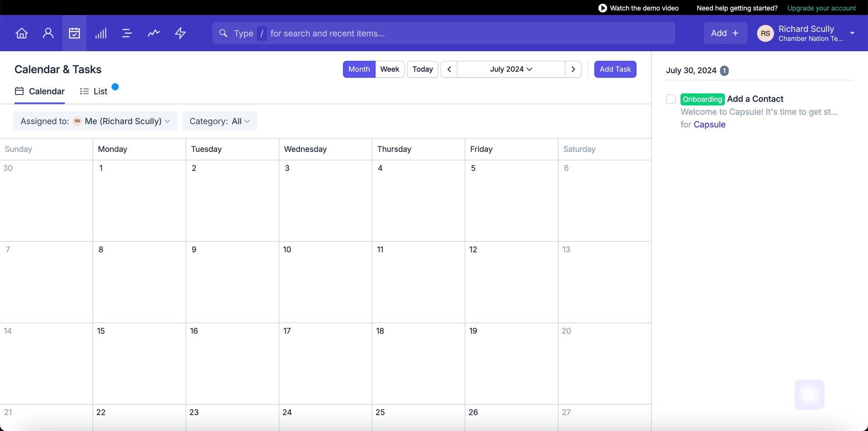
Task: Open the Capsule link in task
Action: pyautogui.click(x=709, y=124)
